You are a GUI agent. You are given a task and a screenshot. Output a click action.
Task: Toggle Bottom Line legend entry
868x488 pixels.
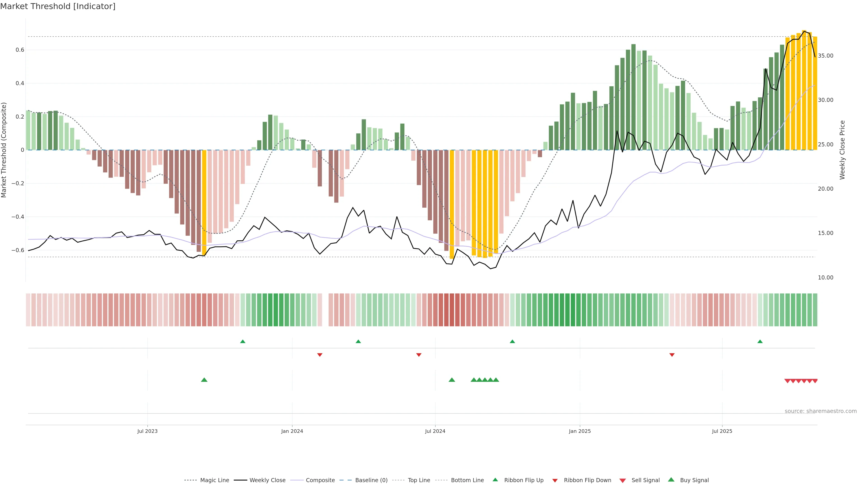click(x=467, y=480)
